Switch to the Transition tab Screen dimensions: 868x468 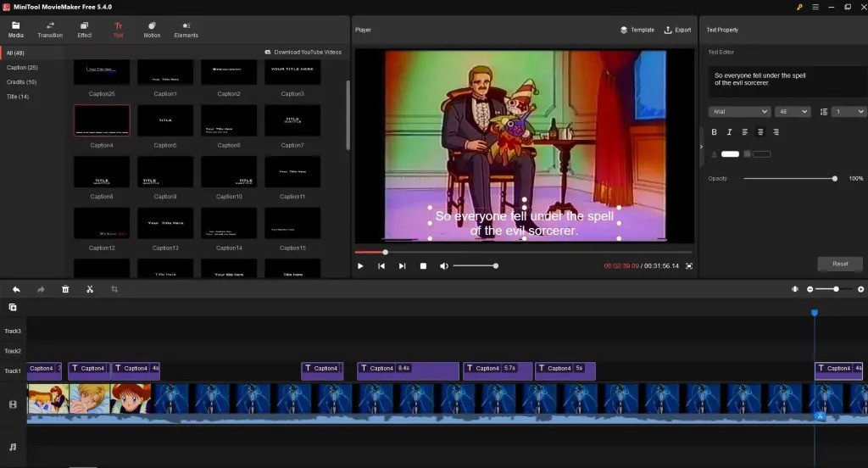[x=50, y=30]
